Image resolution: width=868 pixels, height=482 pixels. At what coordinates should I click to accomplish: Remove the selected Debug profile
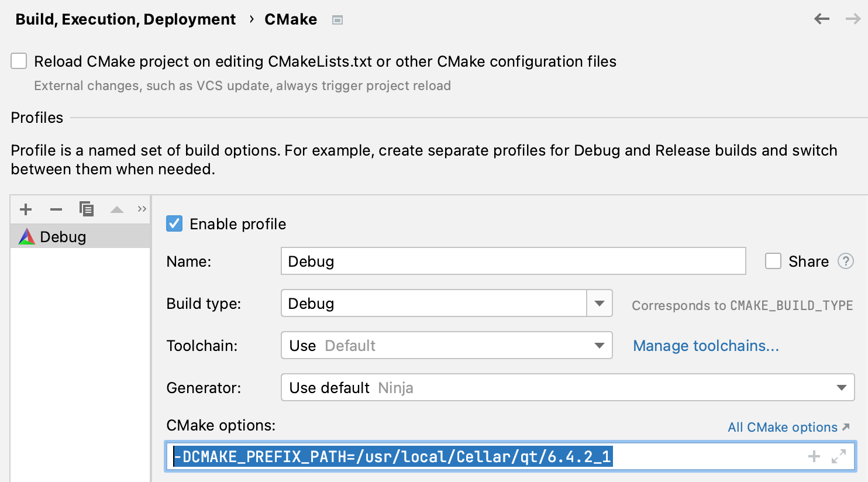56,209
